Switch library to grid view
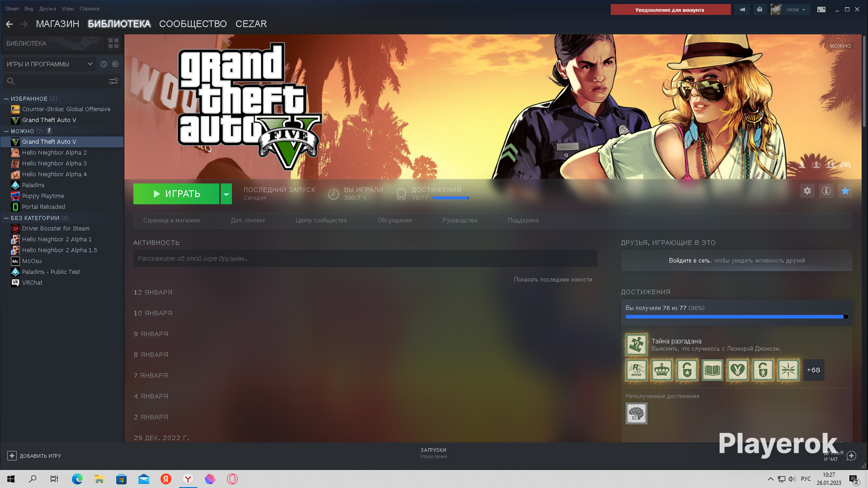 coord(113,43)
